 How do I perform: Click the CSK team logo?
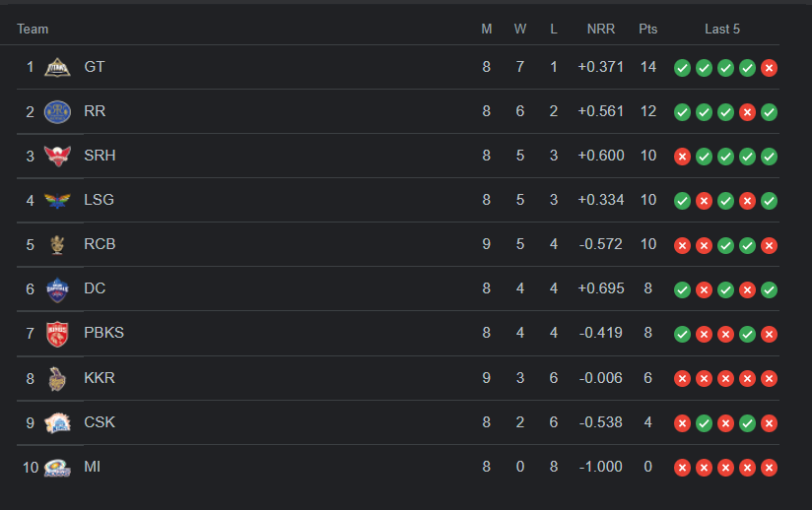(57, 422)
